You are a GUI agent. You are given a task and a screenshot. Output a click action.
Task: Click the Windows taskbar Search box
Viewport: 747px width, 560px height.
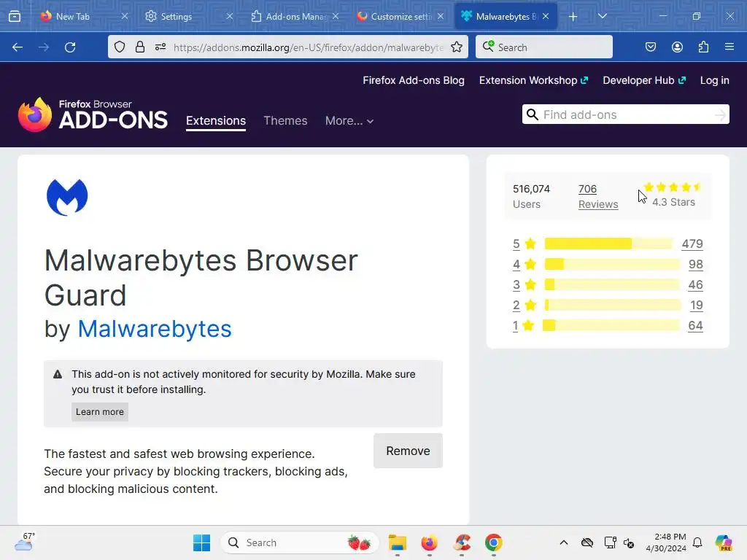click(300, 542)
